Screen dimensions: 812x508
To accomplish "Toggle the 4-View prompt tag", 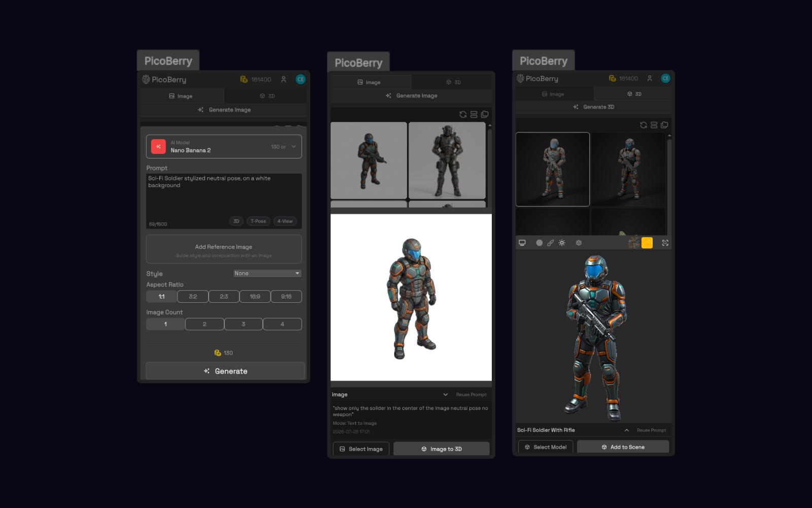I will [285, 221].
